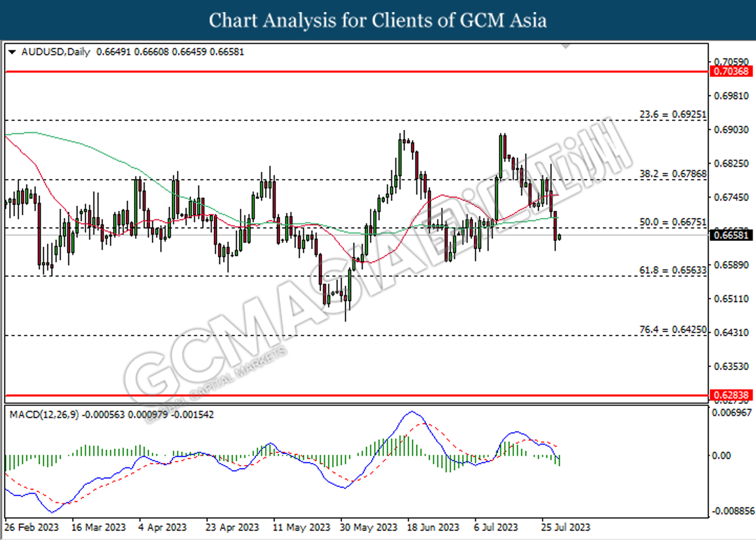
Task: Click the 0.68250 price axis label
Action: pos(731,163)
